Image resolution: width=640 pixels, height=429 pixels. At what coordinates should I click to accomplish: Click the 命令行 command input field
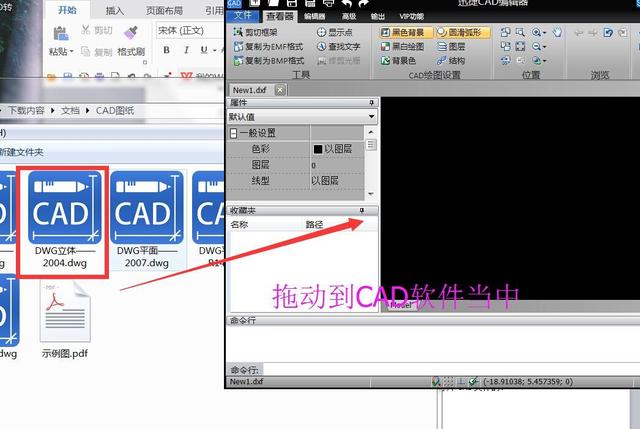pos(451,370)
